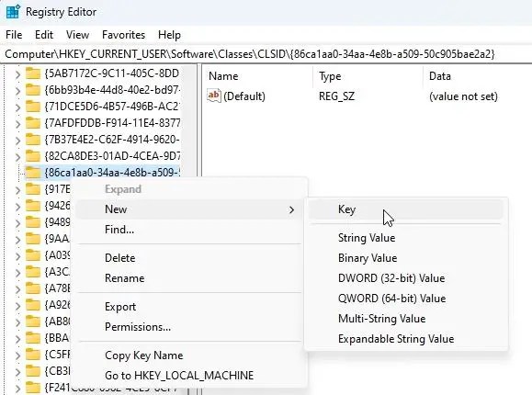Expand the {7B37E4E2-C62F key chevron
532x395 pixels.
pos(17,141)
